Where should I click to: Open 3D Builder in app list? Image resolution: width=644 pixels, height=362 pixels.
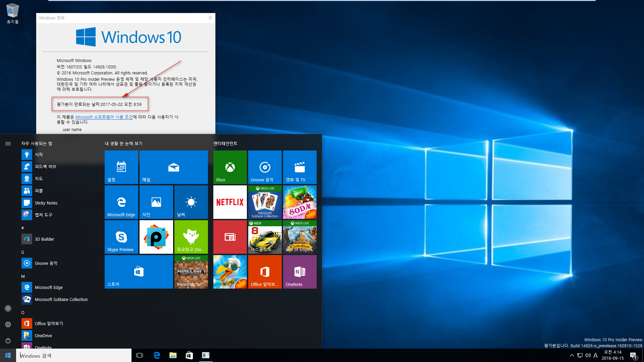tap(60, 239)
